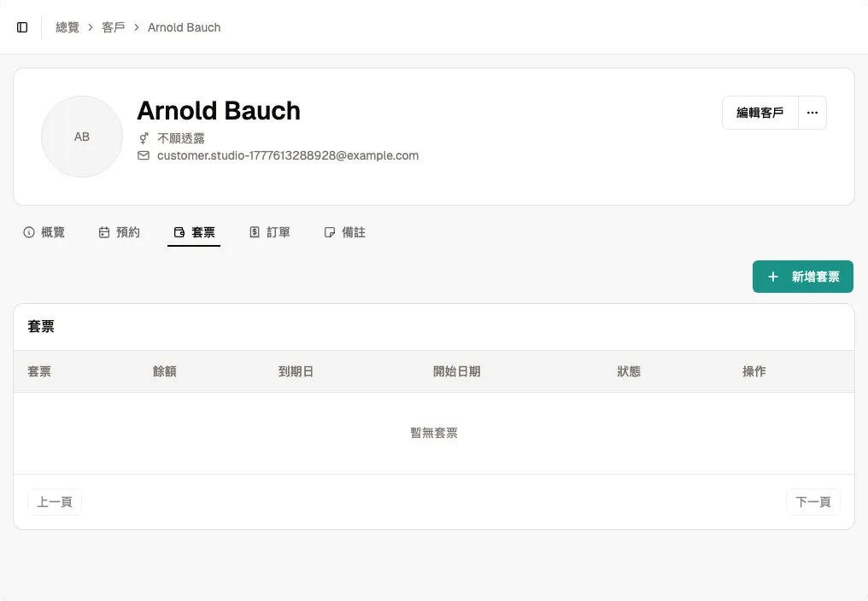Click the 操作 column header
The image size is (868, 601).
click(x=754, y=371)
